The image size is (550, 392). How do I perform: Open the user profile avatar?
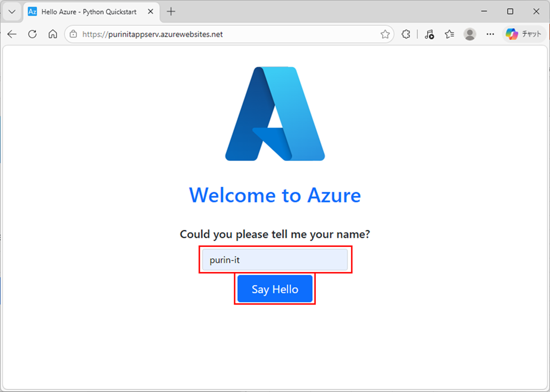point(470,34)
